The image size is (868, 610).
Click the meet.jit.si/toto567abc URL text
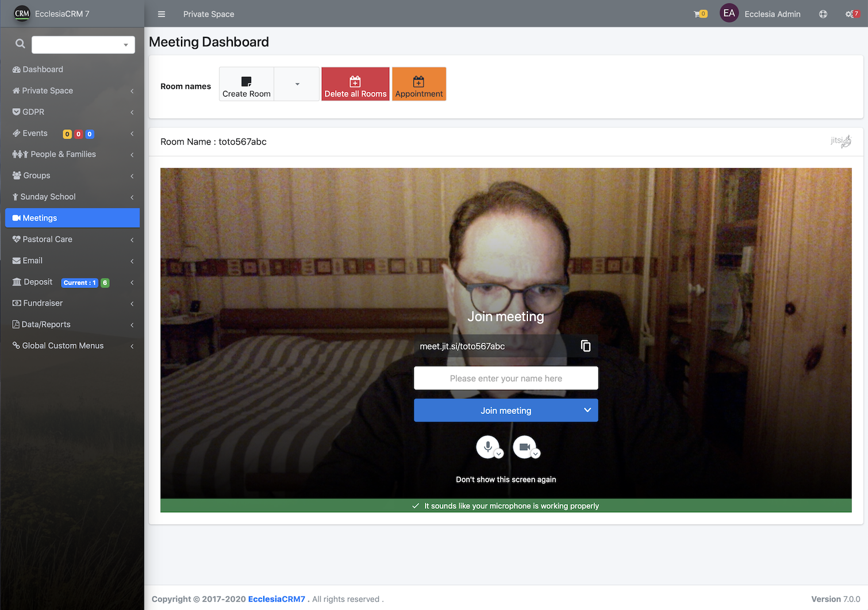(462, 346)
